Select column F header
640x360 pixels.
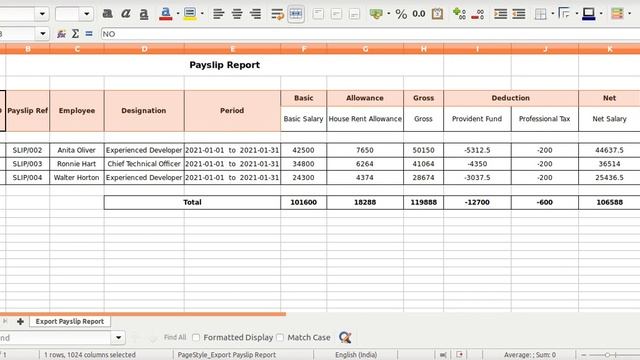pos(304,49)
